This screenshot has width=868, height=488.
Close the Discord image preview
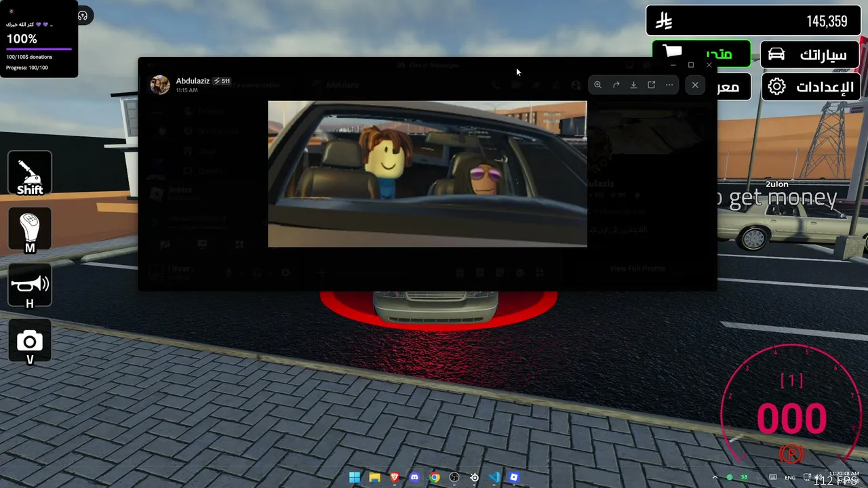tap(695, 85)
